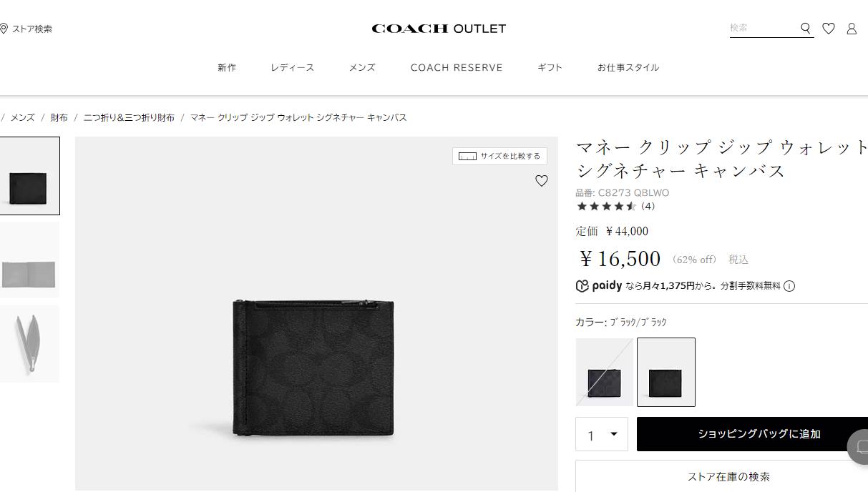Open the wishlist heart icon in header
Image resolution: width=868 pixels, height=492 pixels.
(x=829, y=29)
